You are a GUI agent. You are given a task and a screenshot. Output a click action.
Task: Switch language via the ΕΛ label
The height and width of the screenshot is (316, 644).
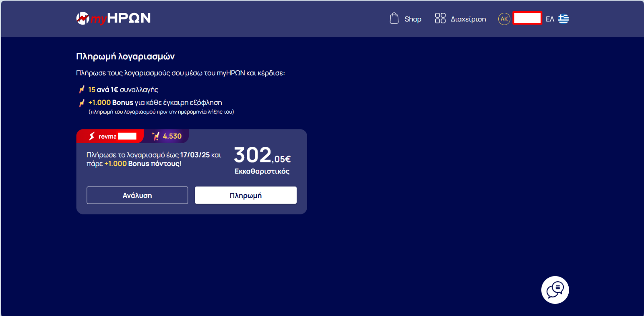tap(550, 19)
